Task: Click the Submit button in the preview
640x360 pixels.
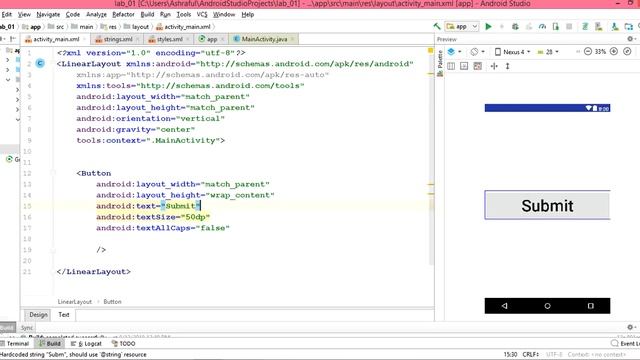Action: [x=547, y=205]
